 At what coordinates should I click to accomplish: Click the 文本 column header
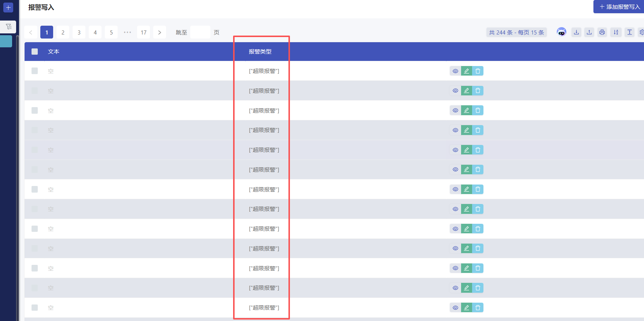pos(54,52)
